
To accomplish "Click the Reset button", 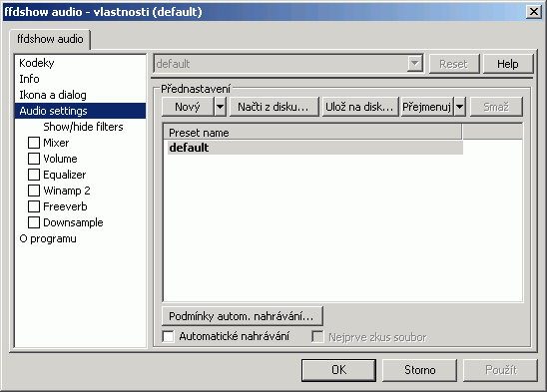I will pyautogui.click(x=454, y=64).
